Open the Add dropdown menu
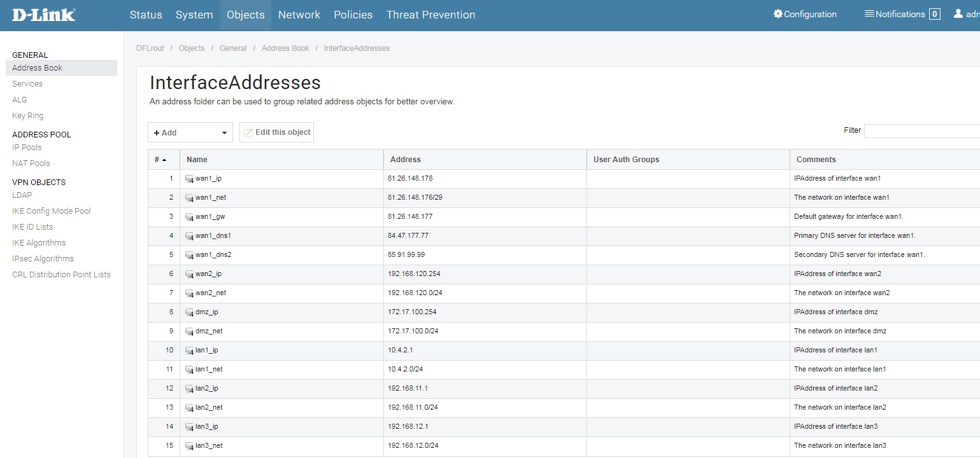Viewport: 980px width, 458px height. pyautogui.click(x=190, y=132)
